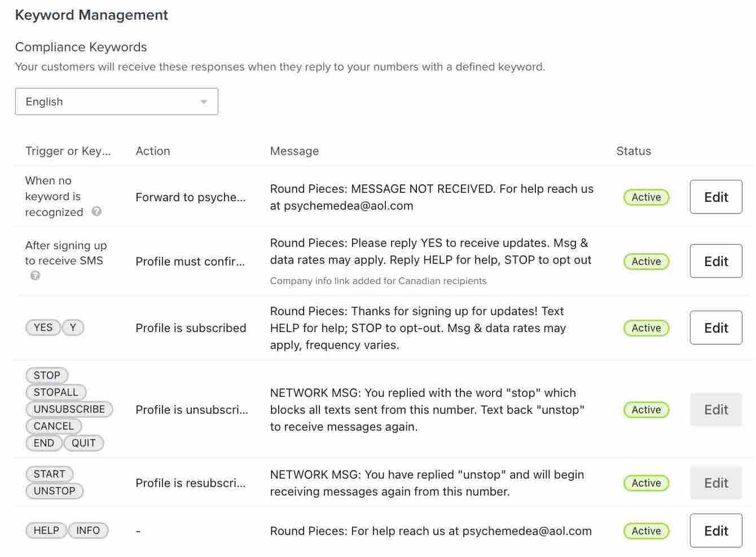Screen dimensions: 756x557
Task: Select the UNSTOP keyword pill
Action: click(x=54, y=490)
